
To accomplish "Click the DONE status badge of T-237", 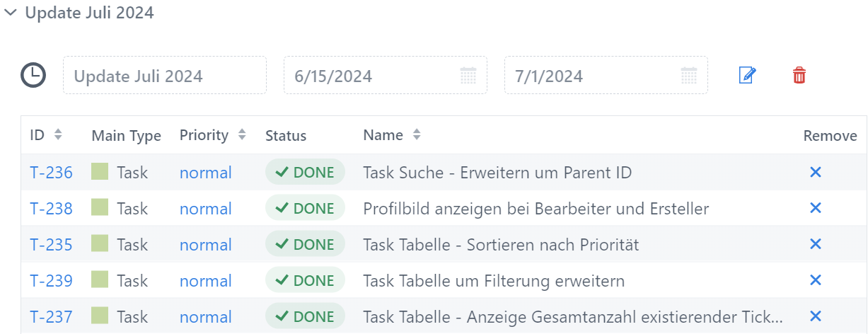I will click(x=305, y=316).
